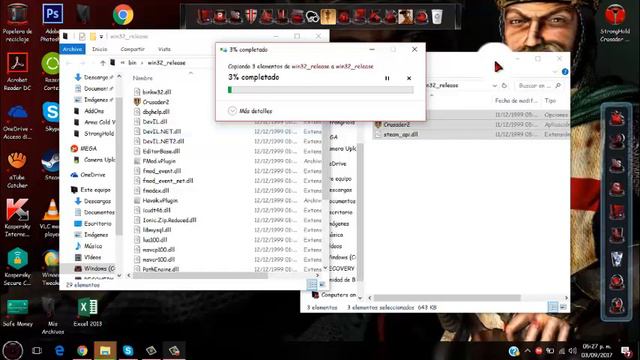The image size is (640, 360).
Task: Select msvcp100.dll file
Action: pyautogui.click(x=158, y=250)
